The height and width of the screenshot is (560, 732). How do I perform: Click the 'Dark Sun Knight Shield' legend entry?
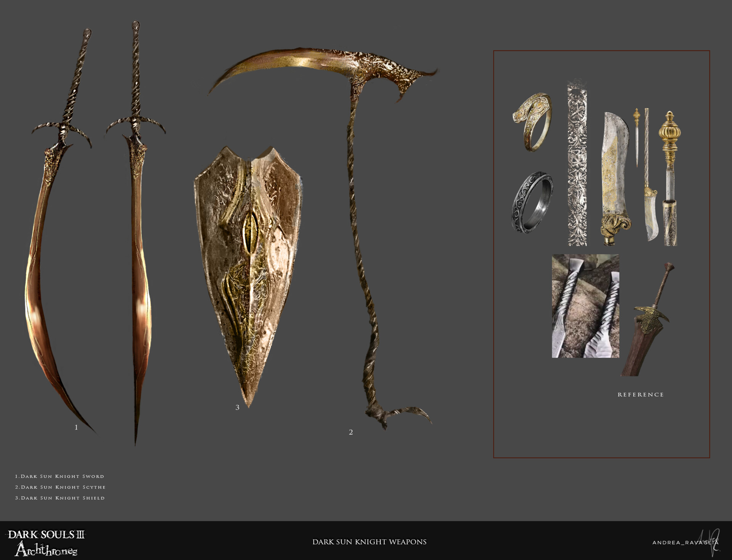tap(60, 498)
